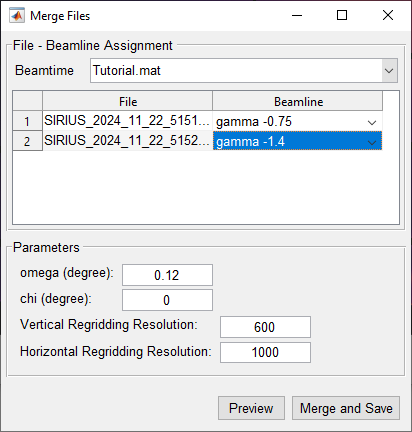Focus the Vertical Regridding Resolution field
412x432 pixels.
(x=265, y=327)
